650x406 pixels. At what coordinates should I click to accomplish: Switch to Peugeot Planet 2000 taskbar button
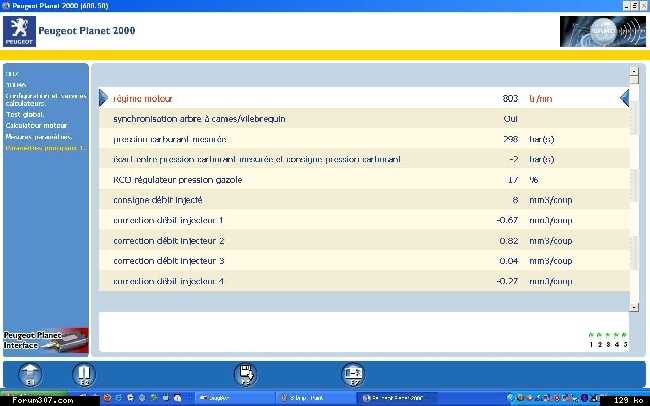[x=398, y=398]
